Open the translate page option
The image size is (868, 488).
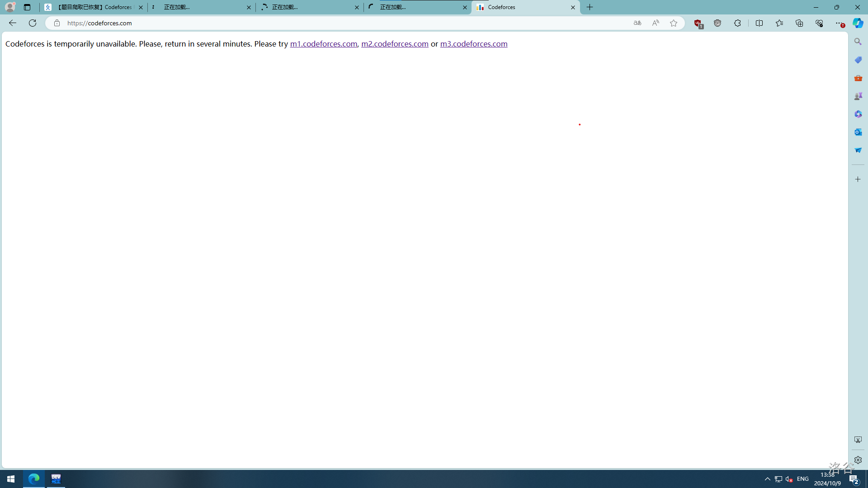tap(637, 23)
